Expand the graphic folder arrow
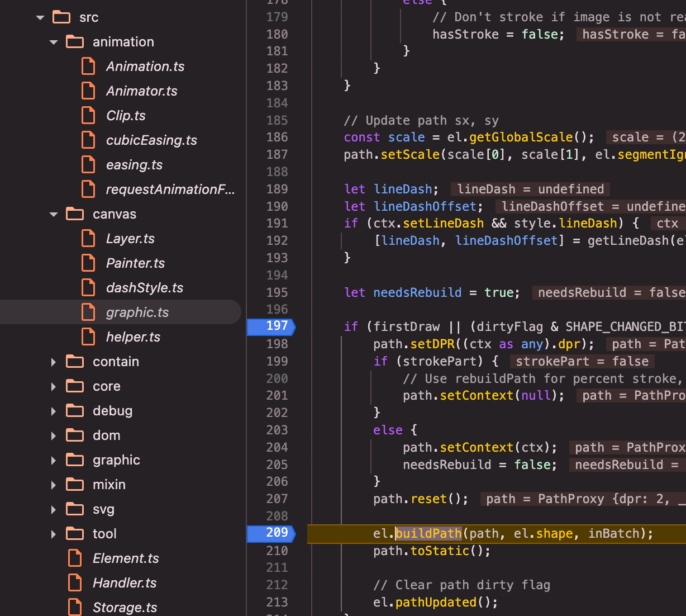686x616 pixels. point(54,460)
